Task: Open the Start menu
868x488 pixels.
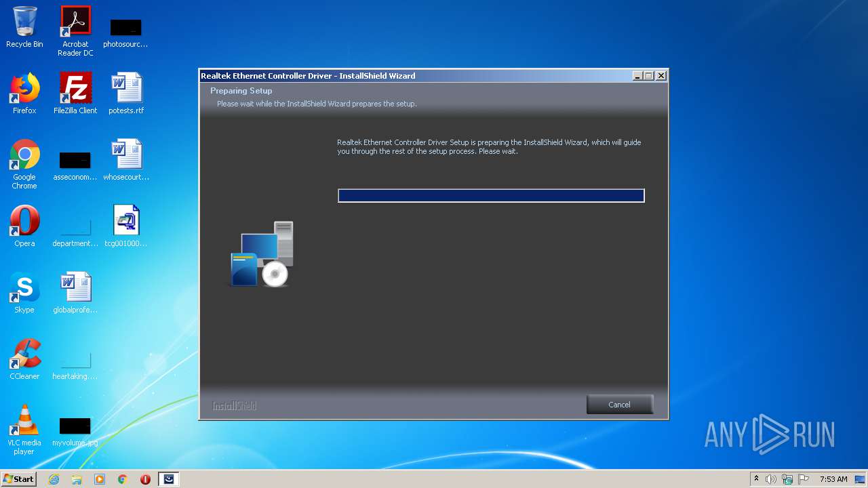Action: point(19,479)
